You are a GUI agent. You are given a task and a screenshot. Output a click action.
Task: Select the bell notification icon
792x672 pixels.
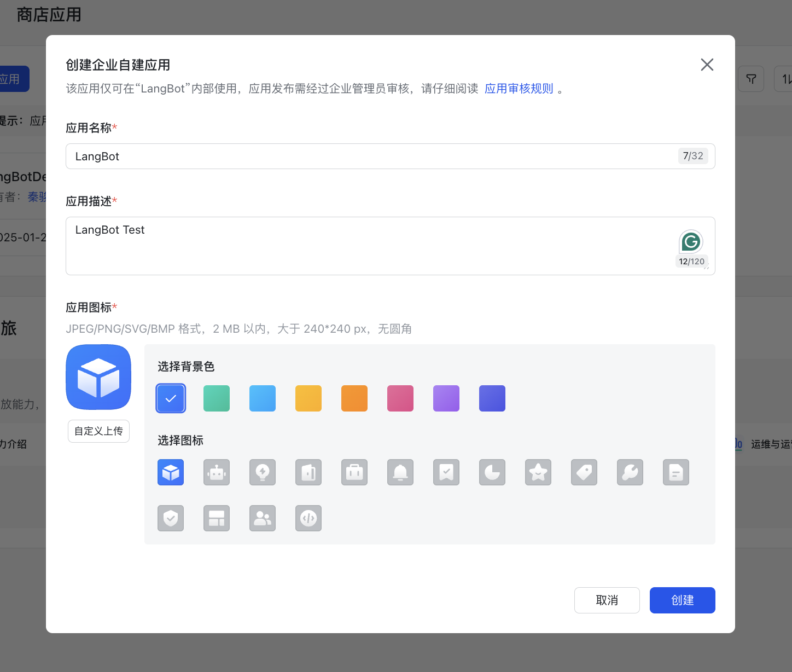point(400,472)
